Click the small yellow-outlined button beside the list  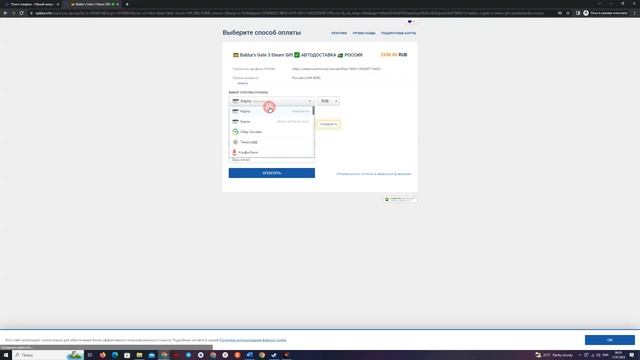(329, 124)
